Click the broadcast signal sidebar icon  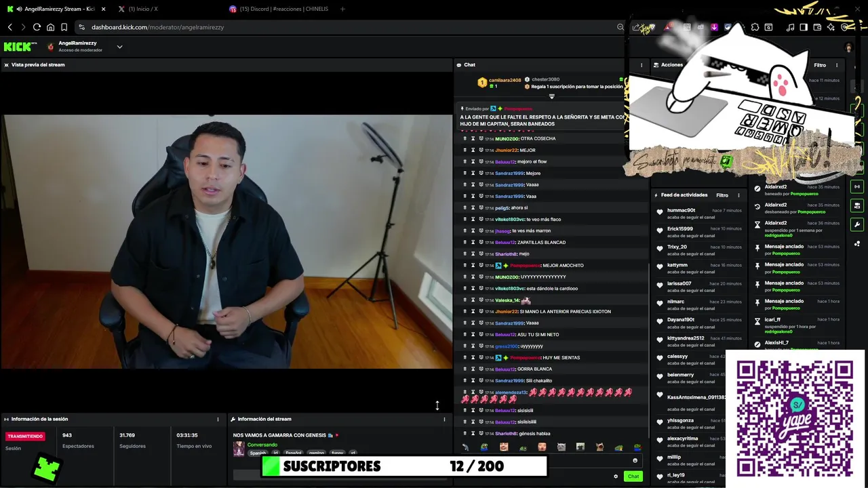click(x=857, y=186)
